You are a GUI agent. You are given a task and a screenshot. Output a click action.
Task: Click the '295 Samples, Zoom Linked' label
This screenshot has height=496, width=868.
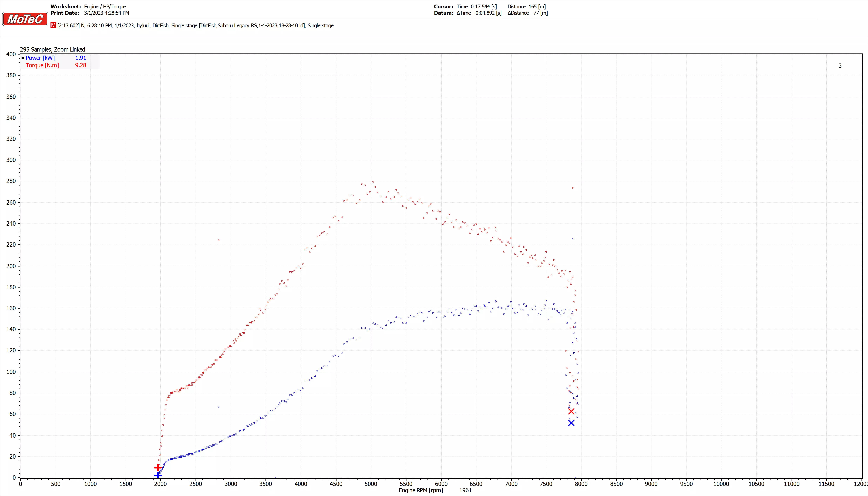(52, 49)
